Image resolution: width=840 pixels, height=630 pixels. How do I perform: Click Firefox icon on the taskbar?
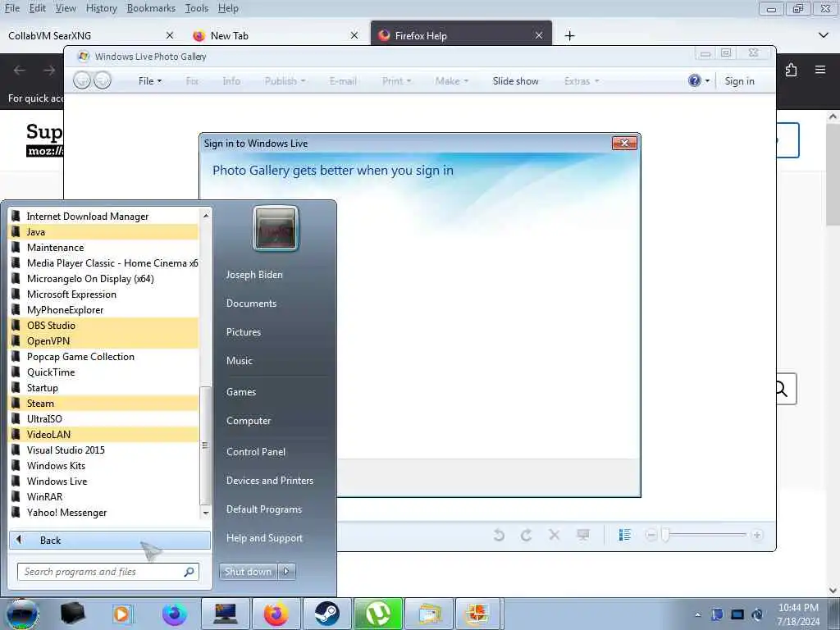[276, 614]
